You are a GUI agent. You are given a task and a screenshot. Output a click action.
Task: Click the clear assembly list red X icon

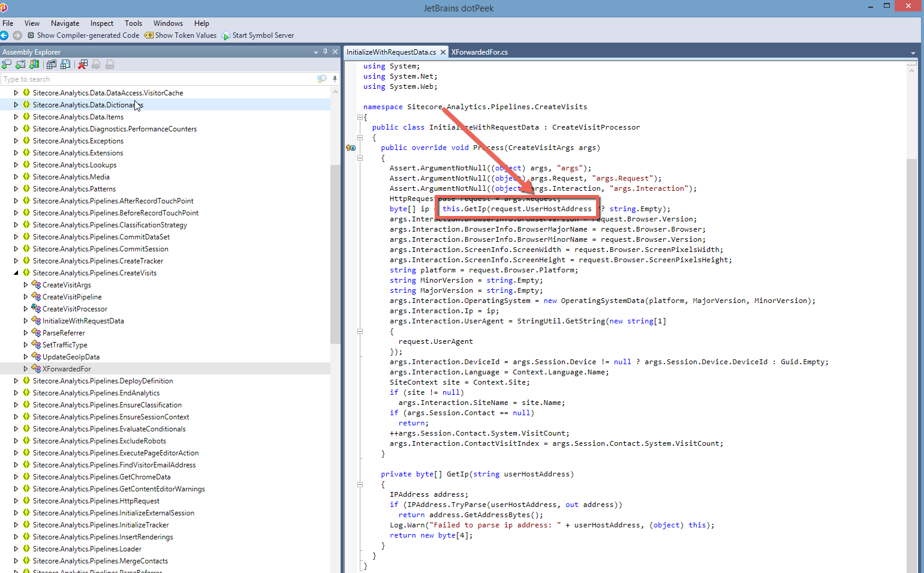(83, 64)
